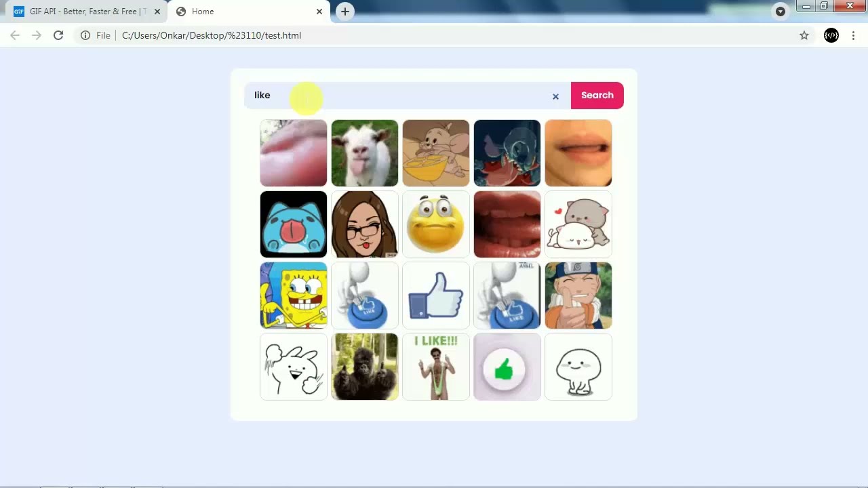Select the green thumbs-up button GIF
The width and height of the screenshot is (868, 488).
coord(507,367)
